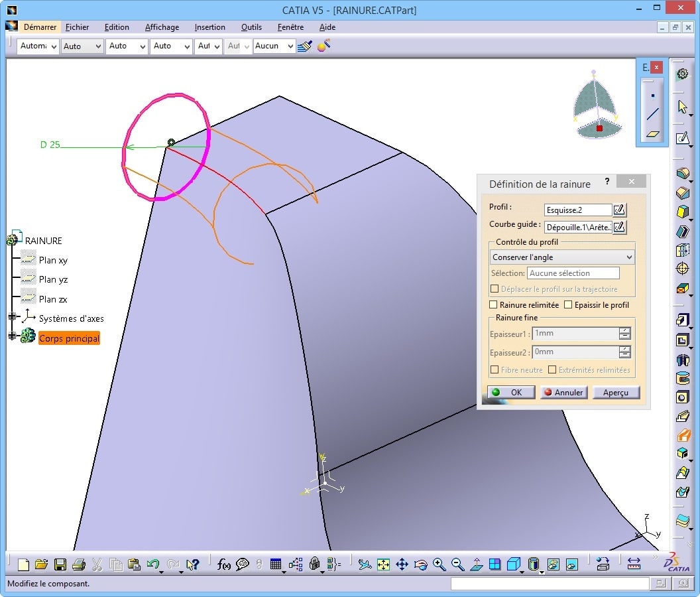
Task: Select Corps principal in the tree
Action: click(69, 338)
